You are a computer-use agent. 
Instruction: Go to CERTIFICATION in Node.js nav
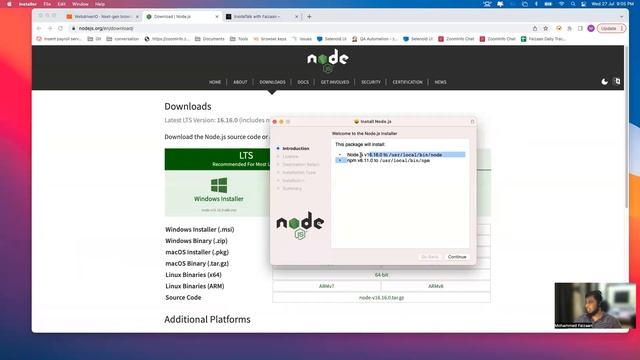(407, 82)
